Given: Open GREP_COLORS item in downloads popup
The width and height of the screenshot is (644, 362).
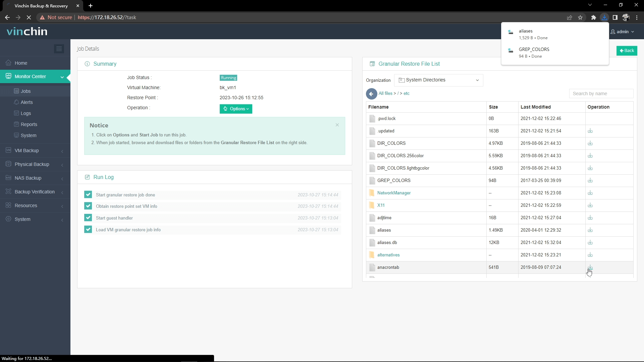Looking at the screenshot, I should (x=555, y=53).
